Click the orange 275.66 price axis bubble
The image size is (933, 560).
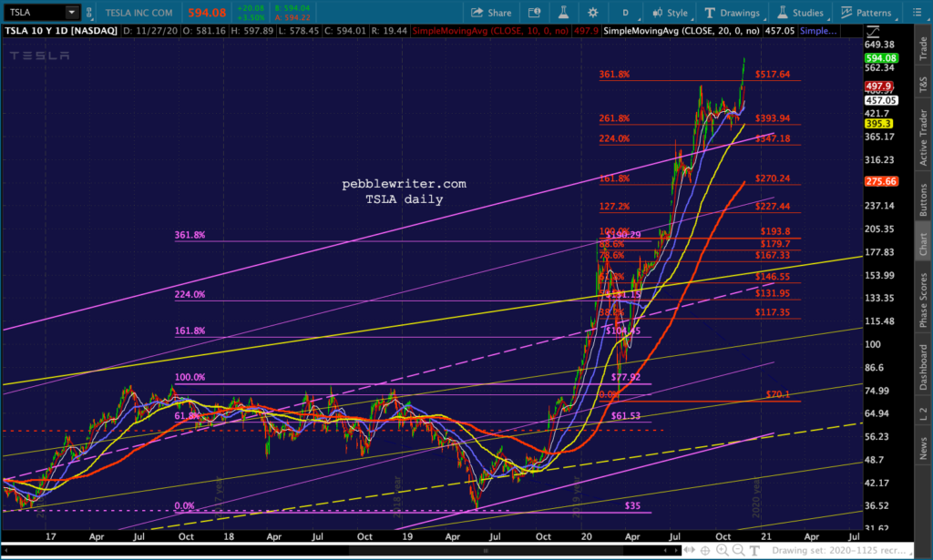click(881, 181)
